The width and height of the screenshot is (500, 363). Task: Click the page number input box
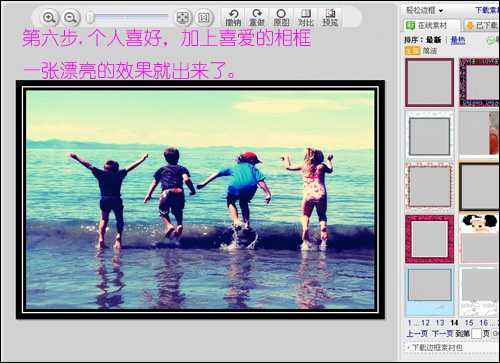pyautogui.click(x=476, y=333)
